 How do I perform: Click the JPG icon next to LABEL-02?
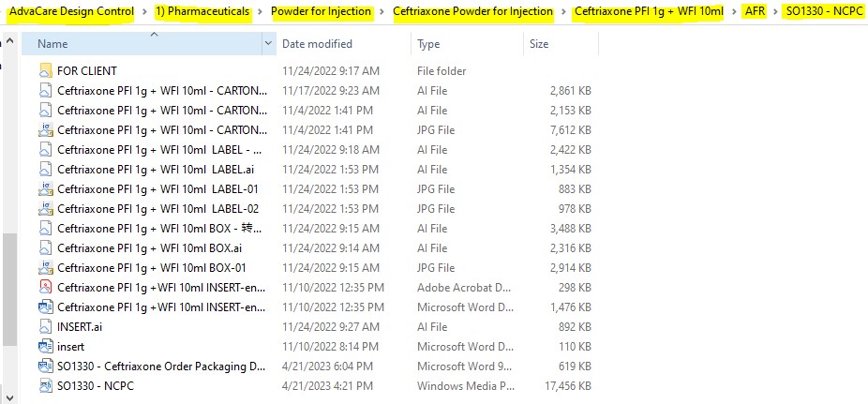click(x=45, y=209)
